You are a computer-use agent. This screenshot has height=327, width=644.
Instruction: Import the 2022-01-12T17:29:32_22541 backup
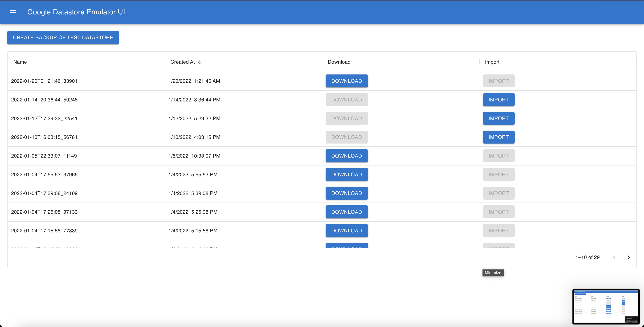coord(498,118)
